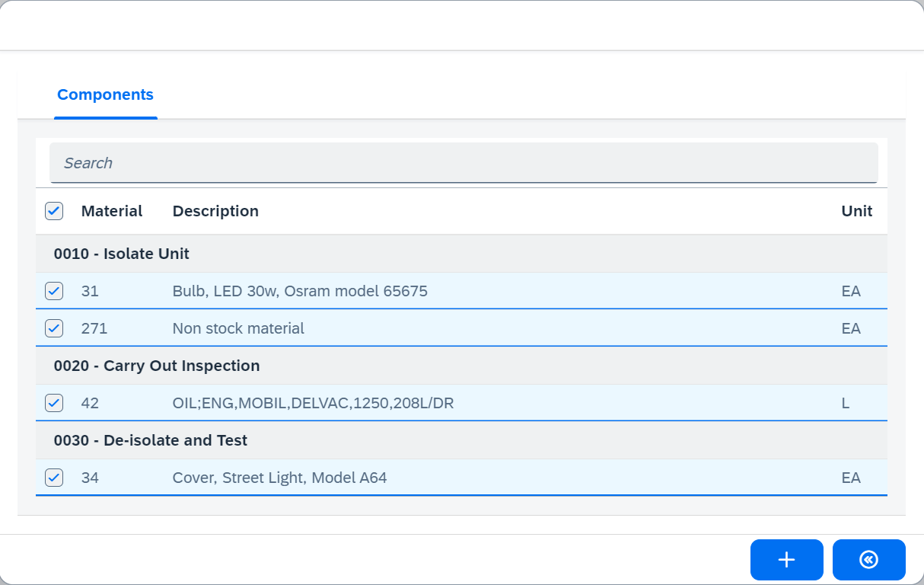Click the unit EA in Non stock material row

click(x=851, y=328)
